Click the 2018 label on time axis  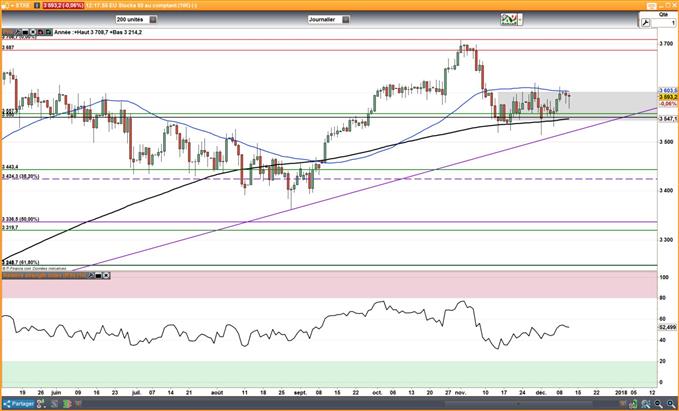621,392
